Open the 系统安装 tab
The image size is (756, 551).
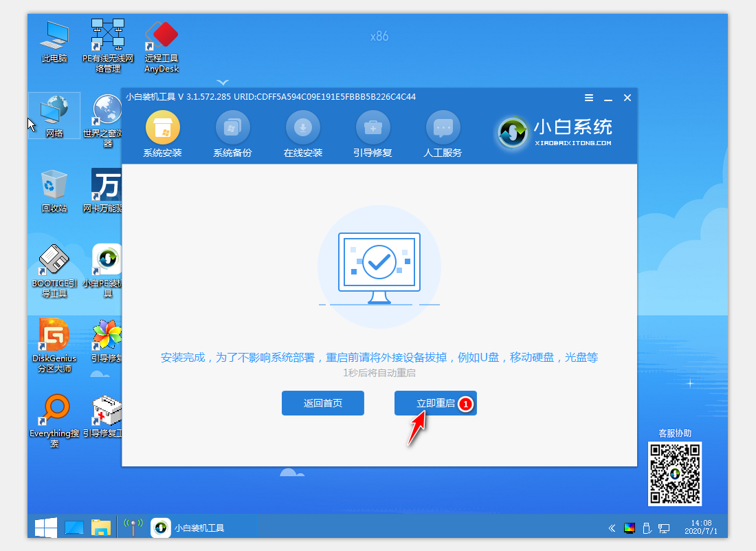[162, 135]
